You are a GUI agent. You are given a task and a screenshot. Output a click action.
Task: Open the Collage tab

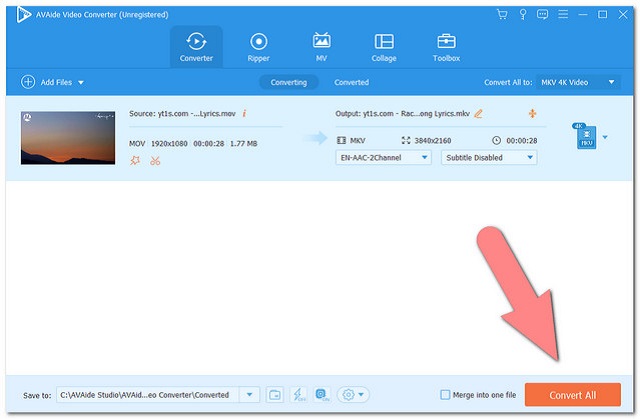coord(384,47)
